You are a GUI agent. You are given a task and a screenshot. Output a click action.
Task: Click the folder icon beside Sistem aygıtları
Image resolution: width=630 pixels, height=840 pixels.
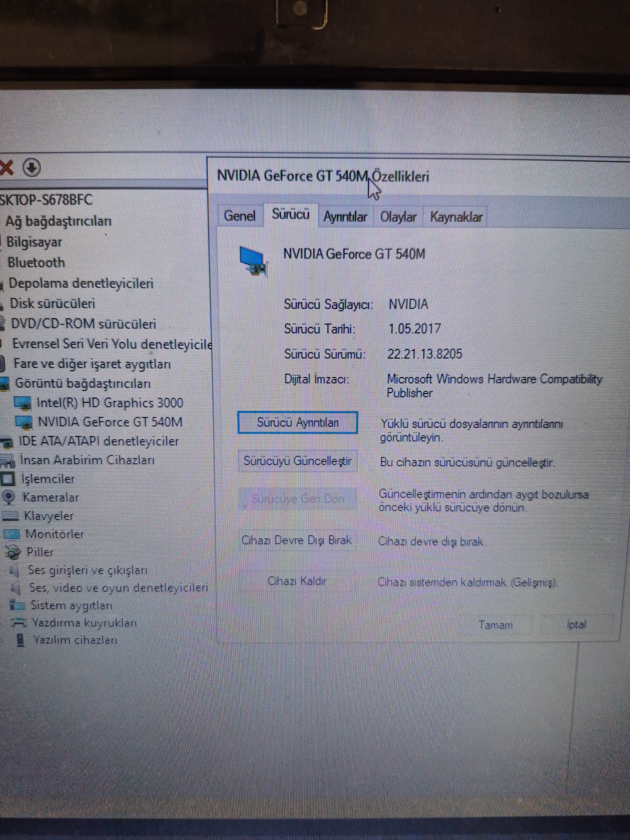[17, 605]
